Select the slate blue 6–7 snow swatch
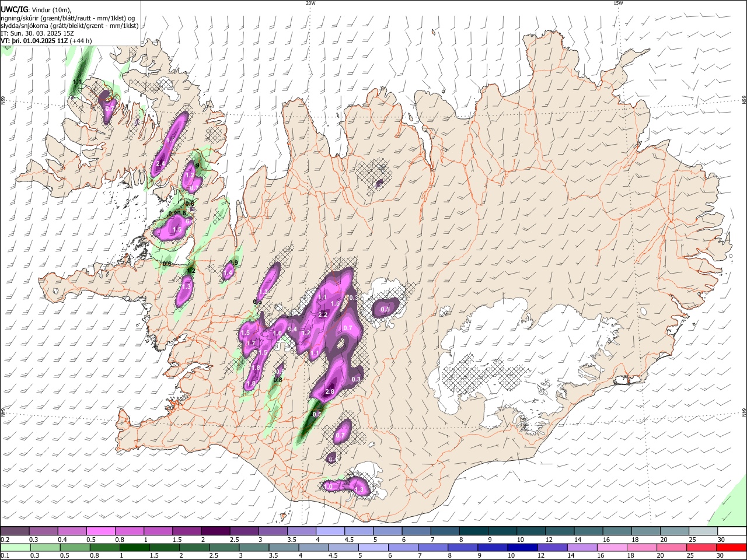This screenshot has width=747, height=560. pos(416,531)
